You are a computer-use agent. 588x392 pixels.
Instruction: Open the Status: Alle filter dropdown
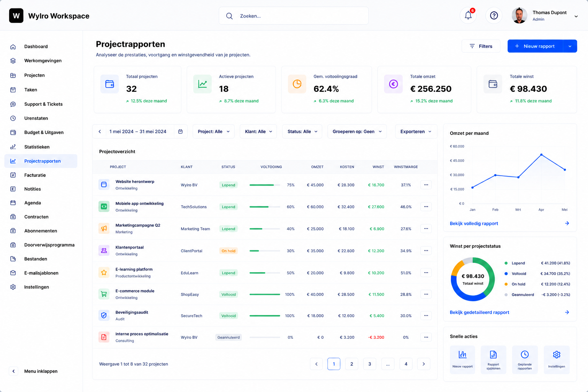(x=302, y=131)
